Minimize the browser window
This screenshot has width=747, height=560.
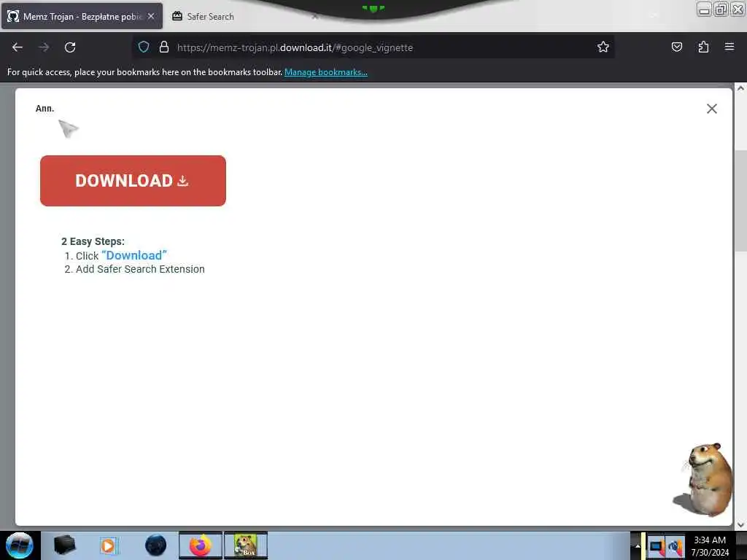pos(704,9)
